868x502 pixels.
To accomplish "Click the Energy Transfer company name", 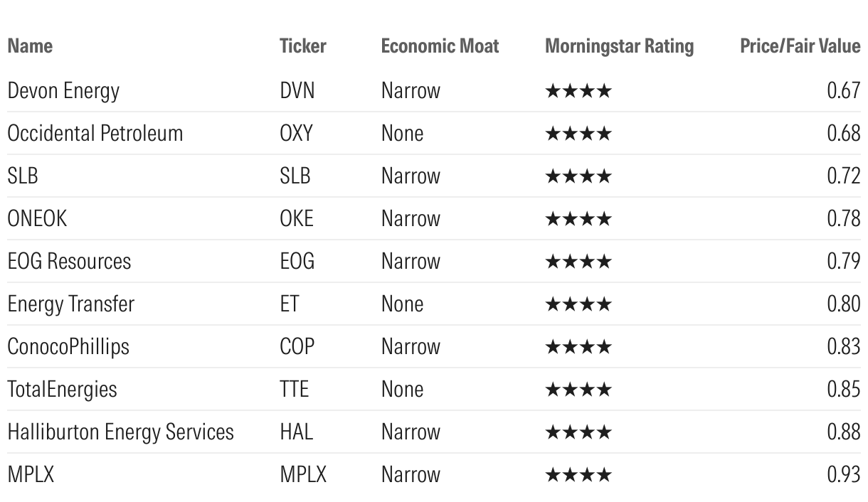I will [x=70, y=304].
